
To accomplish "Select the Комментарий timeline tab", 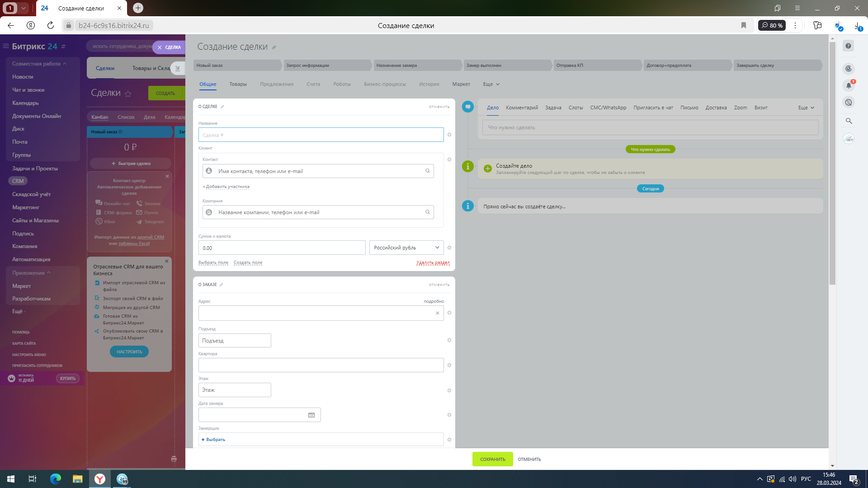I will coord(522,108).
